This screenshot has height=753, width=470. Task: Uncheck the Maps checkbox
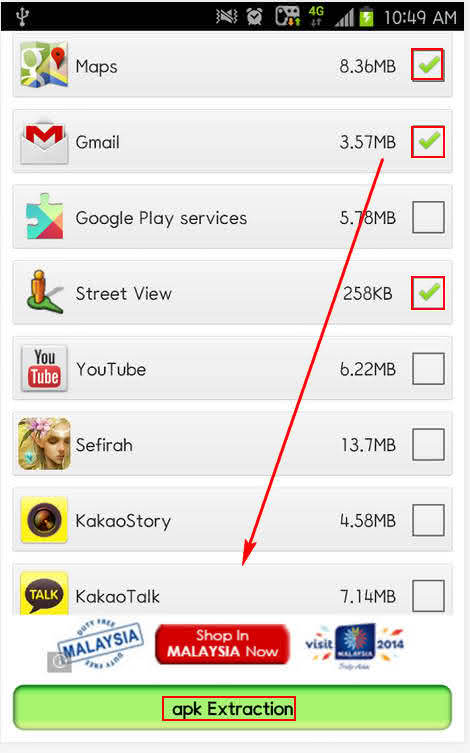click(428, 65)
